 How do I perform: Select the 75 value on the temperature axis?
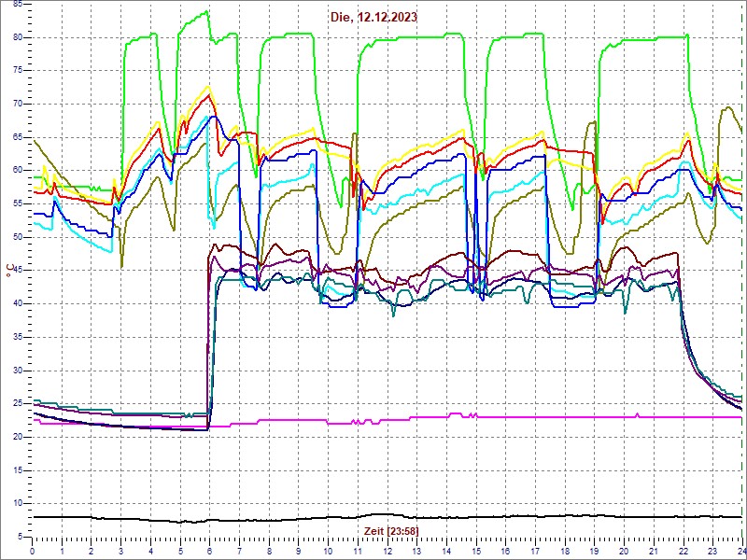pyautogui.click(x=18, y=71)
